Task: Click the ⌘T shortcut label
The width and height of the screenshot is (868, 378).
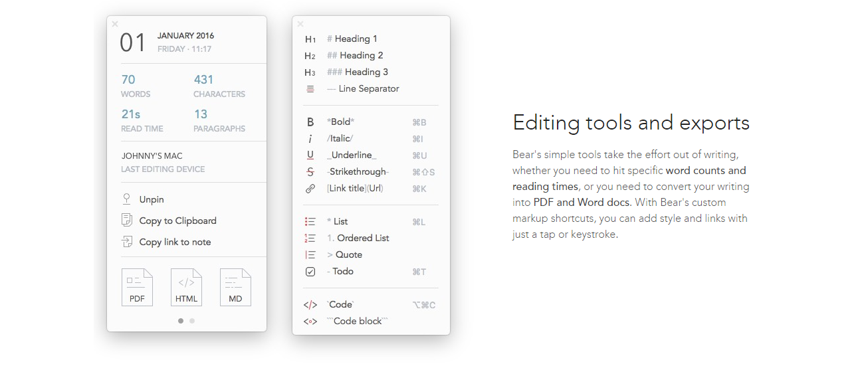Action: (x=419, y=272)
